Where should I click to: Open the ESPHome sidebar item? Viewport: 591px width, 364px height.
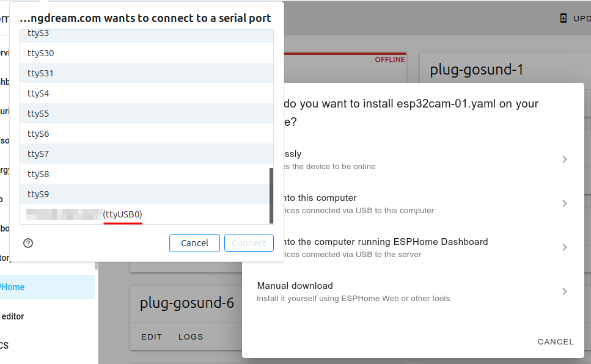[47, 287]
